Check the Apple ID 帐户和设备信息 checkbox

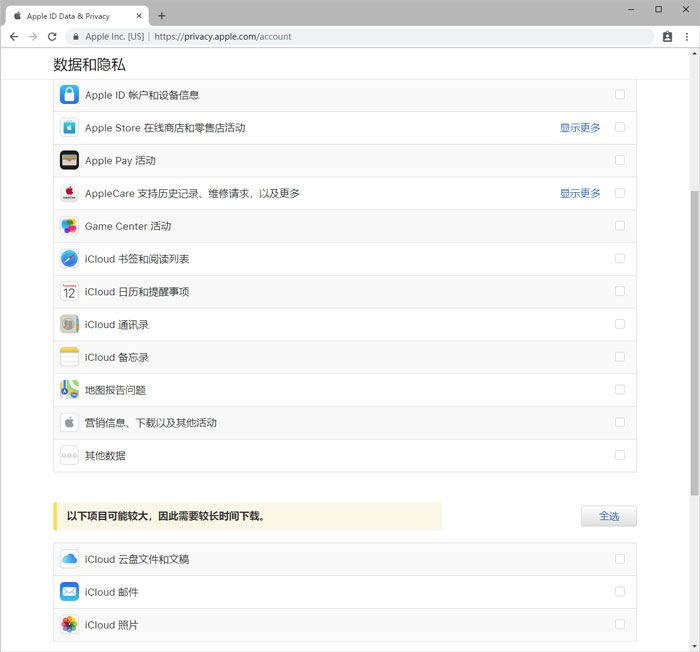click(x=620, y=94)
